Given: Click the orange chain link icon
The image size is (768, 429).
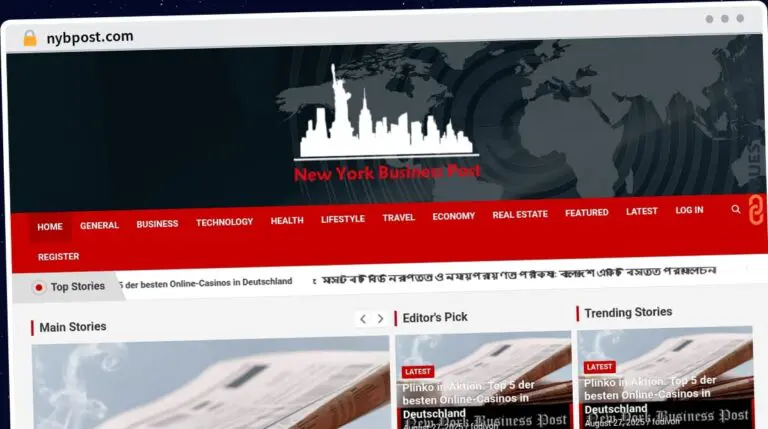Looking at the screenshot, I should (756, 210).
